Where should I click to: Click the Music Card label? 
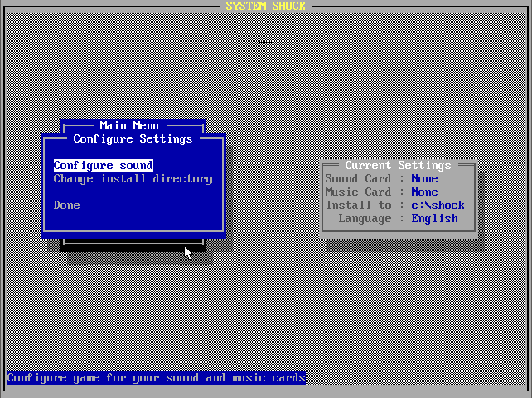coord(357,192)
